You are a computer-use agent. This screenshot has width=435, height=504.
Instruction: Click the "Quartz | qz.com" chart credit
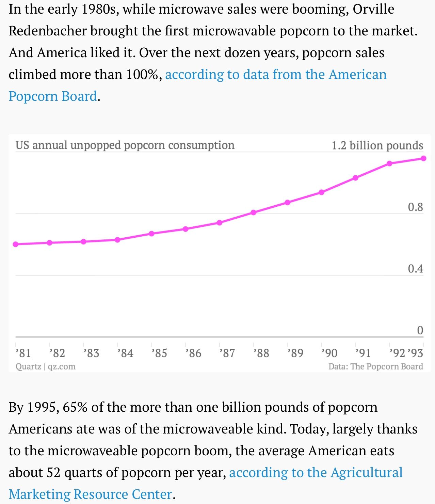coord(46,366)
